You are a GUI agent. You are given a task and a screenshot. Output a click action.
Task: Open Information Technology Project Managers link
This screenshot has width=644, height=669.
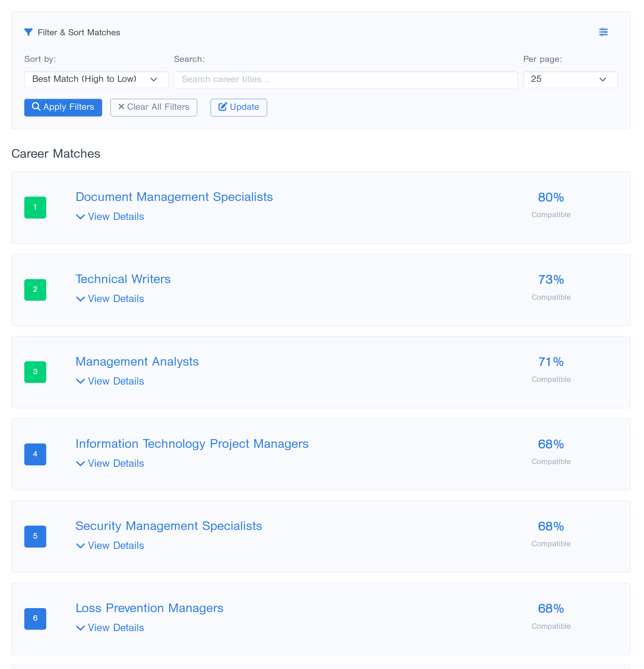tap(192, 443)
